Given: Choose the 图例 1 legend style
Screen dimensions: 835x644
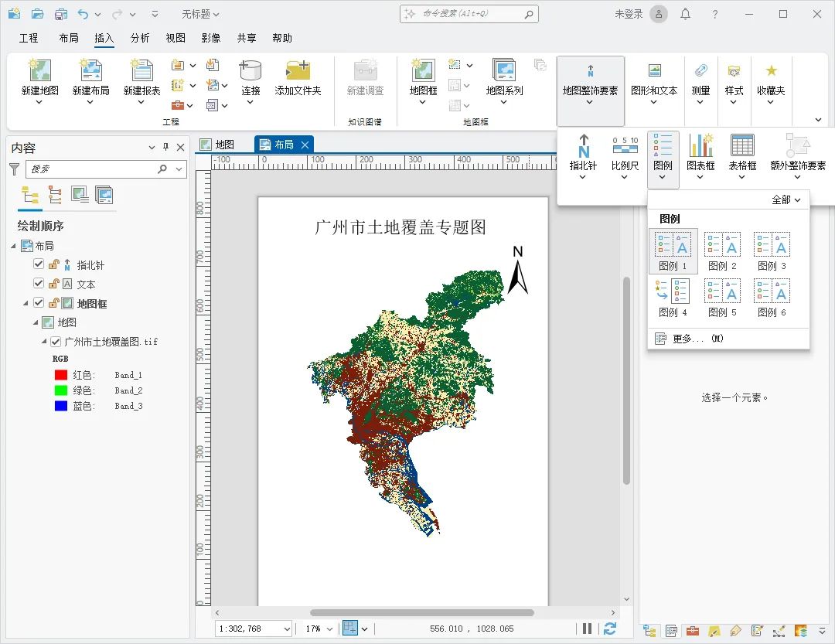Looking at the screenshot, I should pyautogui.click(x=673, y=251).
